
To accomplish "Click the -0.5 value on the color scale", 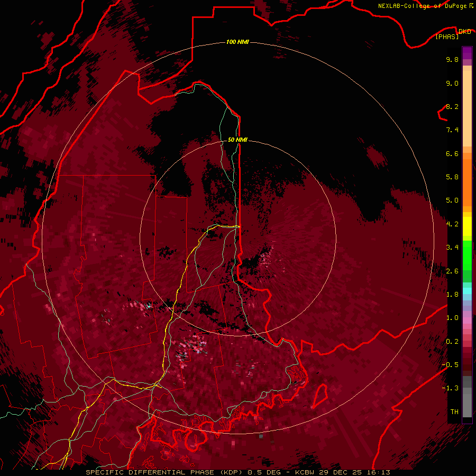I will point(450,365).
